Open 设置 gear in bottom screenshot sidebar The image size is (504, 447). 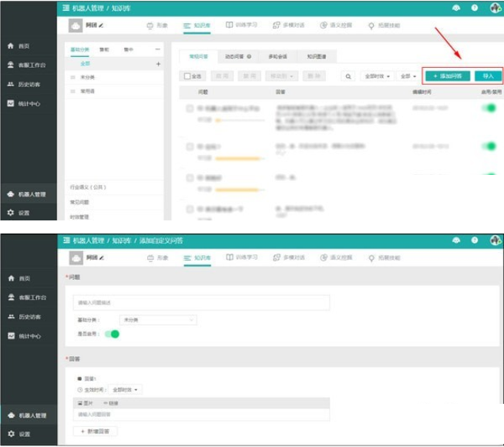(18, 434)
